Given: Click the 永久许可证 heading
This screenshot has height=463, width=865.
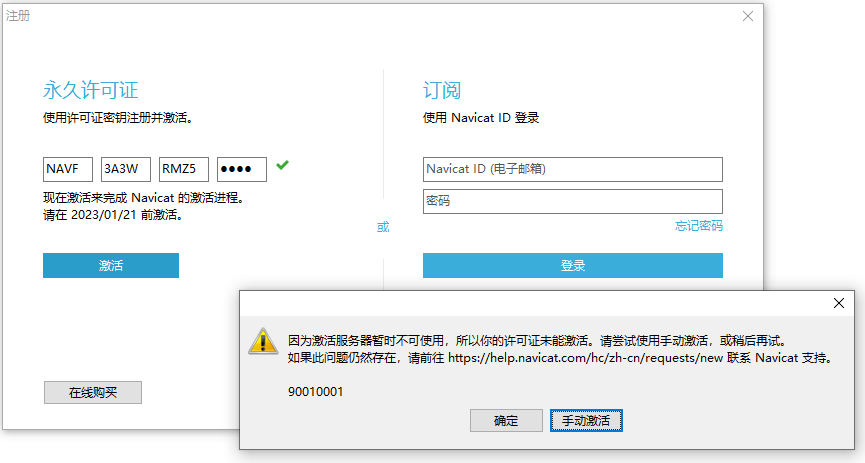Looking at the screenshot, I should point(90,90).
